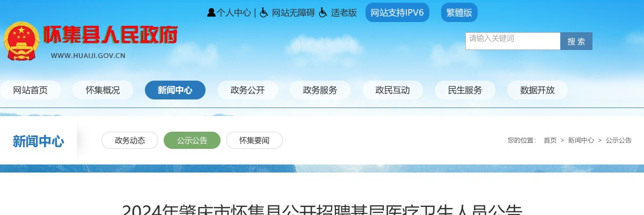Switch to 怀集要闻 tab

pyautogui.click(x=254, y=140)
